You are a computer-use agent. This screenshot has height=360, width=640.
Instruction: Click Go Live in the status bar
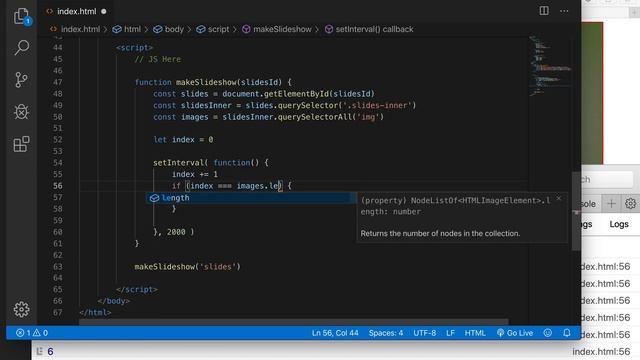[515, 333]
